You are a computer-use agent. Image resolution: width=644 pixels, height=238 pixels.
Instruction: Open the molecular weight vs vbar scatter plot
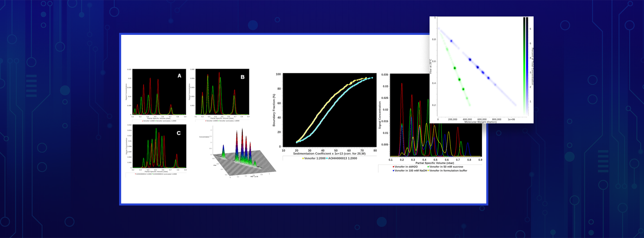point(480,67)
